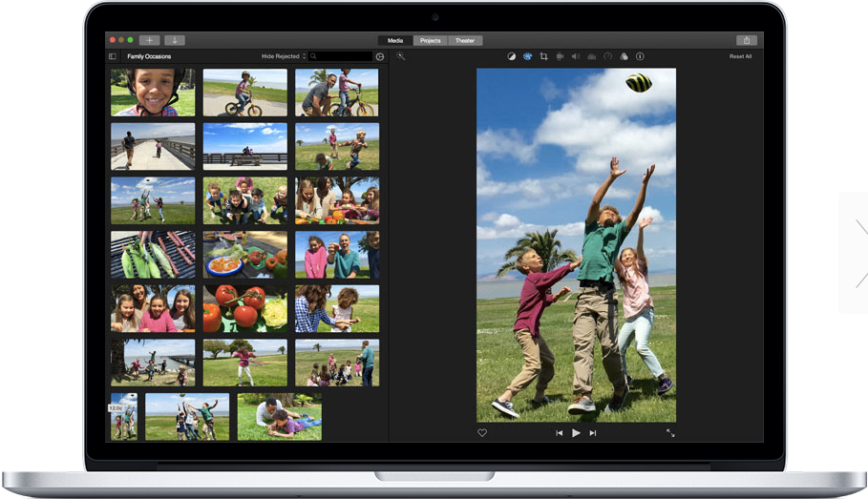Image resolution: width=868 pixels, height=499 pixels.
Task: Click the search magnifier icon
Action: pyautogui.click(x=313, y=56)
